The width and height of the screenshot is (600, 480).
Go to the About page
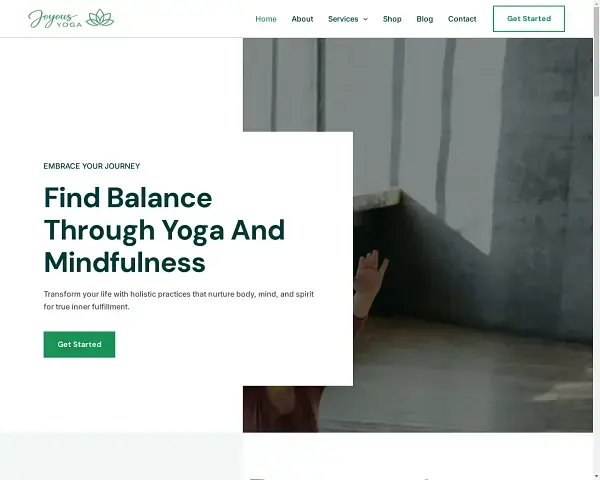302,19
